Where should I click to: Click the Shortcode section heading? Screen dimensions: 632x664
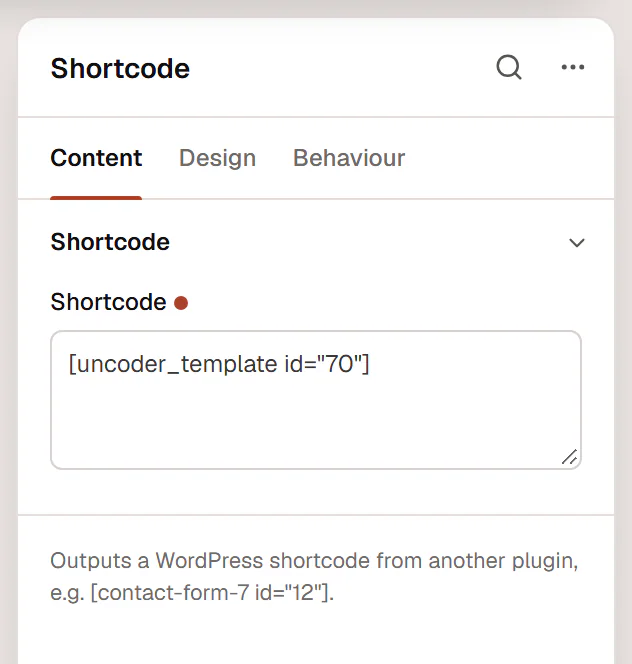(110, 242)
